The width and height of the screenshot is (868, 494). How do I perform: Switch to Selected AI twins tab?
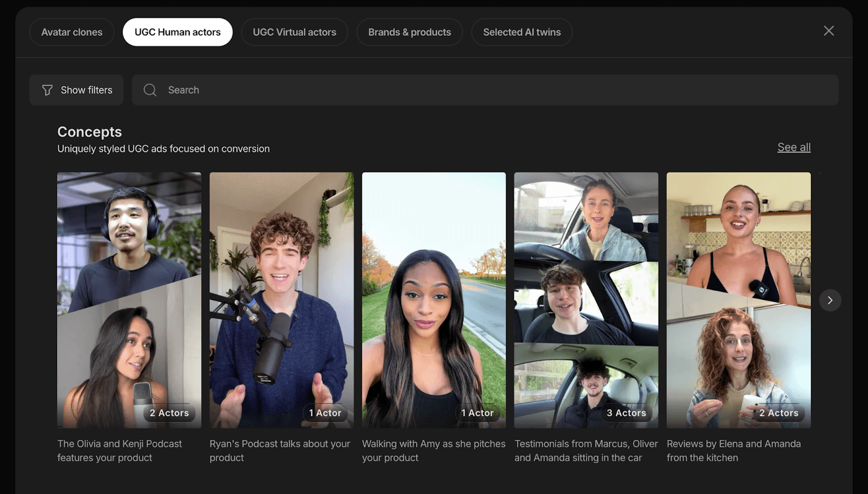point(521,32)
